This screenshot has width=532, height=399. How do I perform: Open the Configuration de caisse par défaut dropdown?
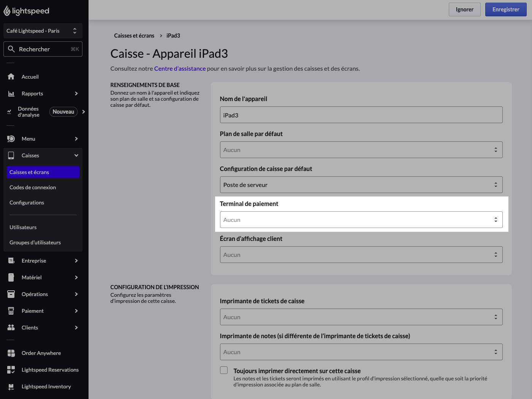coord(361,185)
